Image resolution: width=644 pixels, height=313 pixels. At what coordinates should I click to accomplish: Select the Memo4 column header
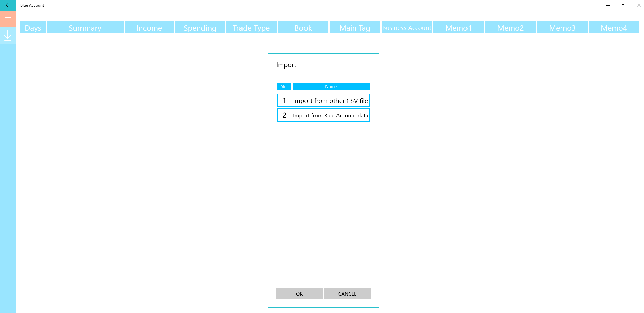point(614,28)
